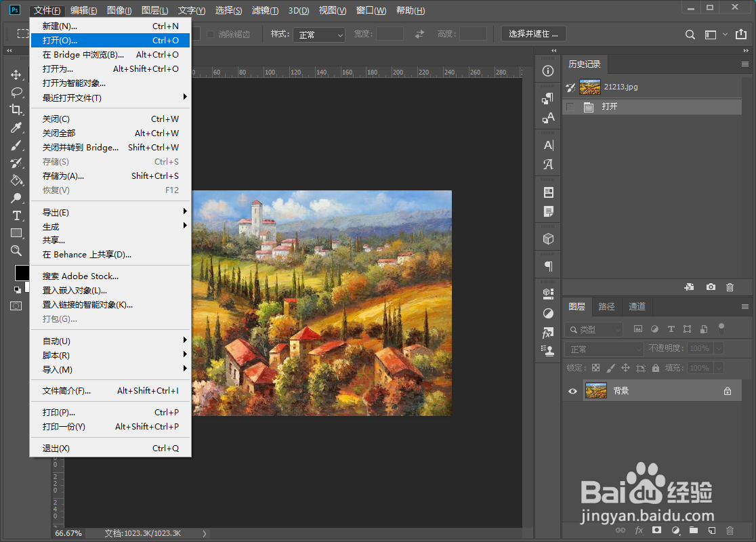Click the share icon at top right
This screenshot has width=756, height=542.
click(x=740, y=35)
